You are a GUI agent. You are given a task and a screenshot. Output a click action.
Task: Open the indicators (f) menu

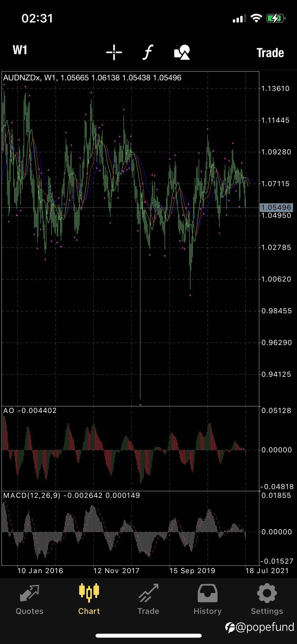(148, 52)
